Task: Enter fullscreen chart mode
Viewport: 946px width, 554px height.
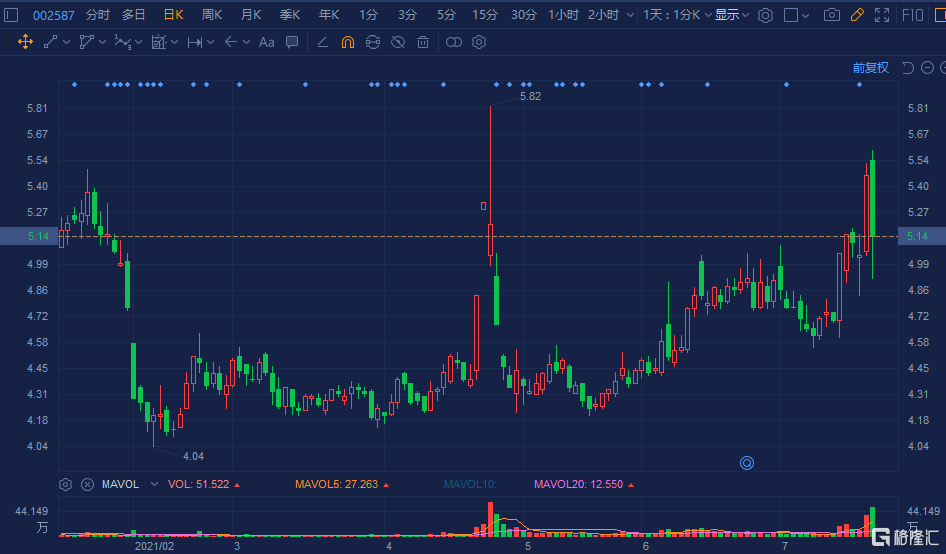Action: [882, 14]
